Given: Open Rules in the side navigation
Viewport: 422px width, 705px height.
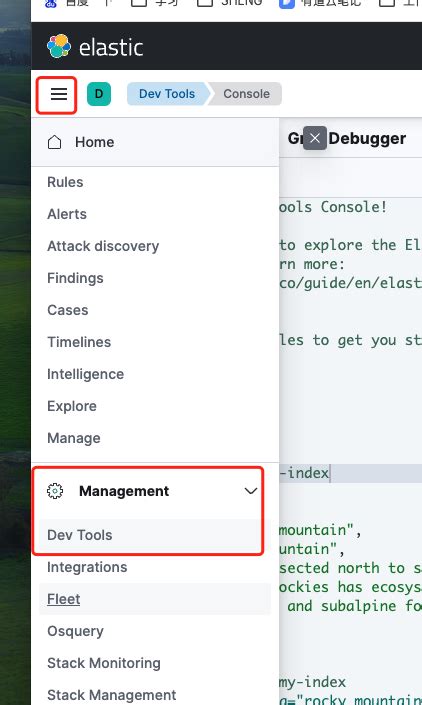Looking at the screenshot, I should (65, 182).
